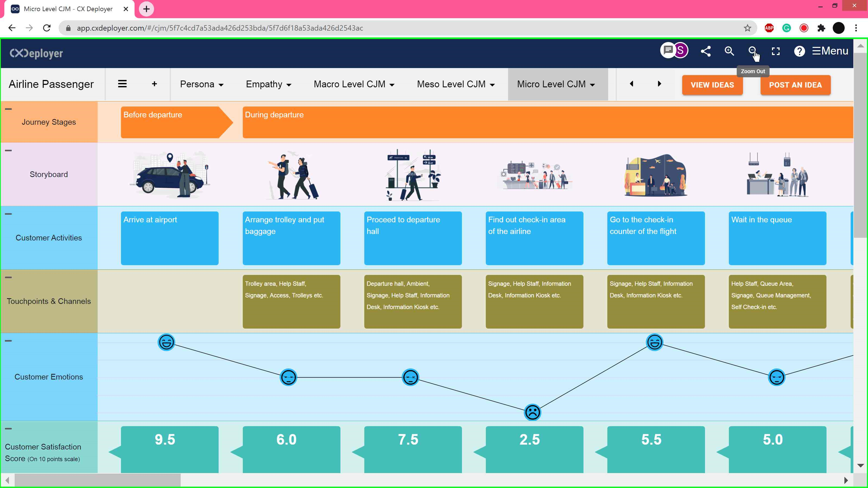Select the Meso Level CJM tab
Viewport: 868px width, 488px height.
tap(456, 84)
